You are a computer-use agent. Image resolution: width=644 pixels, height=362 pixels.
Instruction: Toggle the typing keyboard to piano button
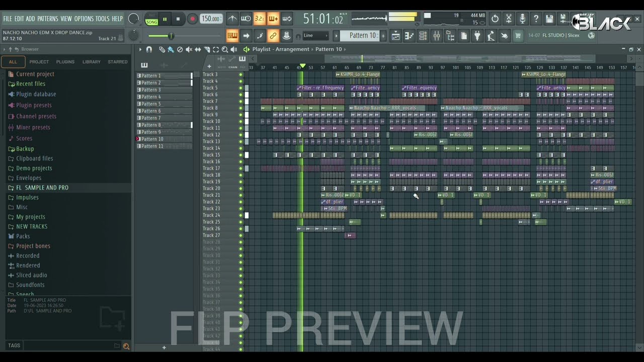pos(232,36)
